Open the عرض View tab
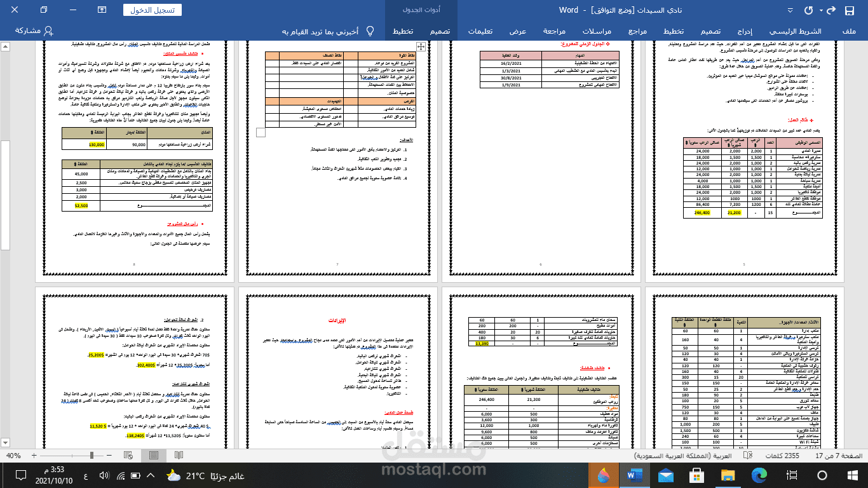 517,31
